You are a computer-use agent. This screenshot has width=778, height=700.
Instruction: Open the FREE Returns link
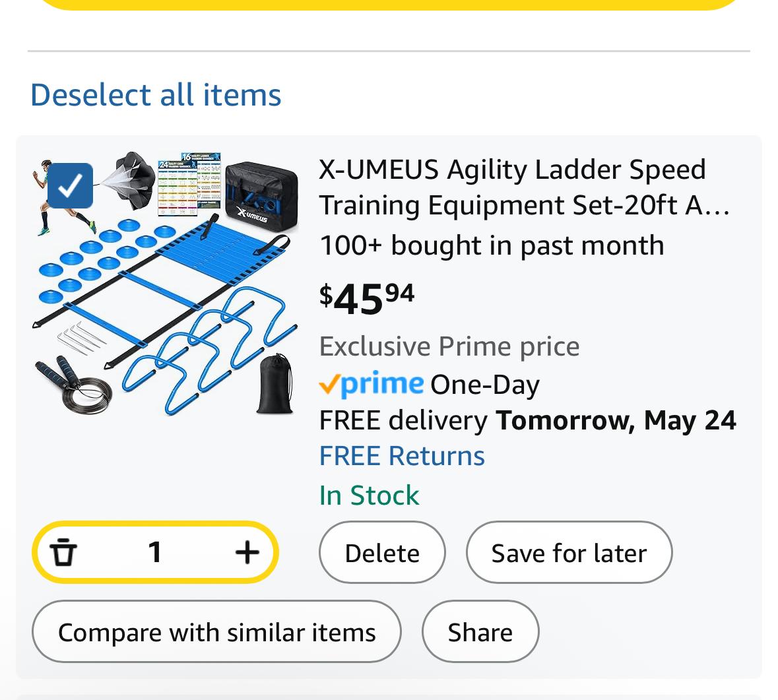tap(402, 456)
